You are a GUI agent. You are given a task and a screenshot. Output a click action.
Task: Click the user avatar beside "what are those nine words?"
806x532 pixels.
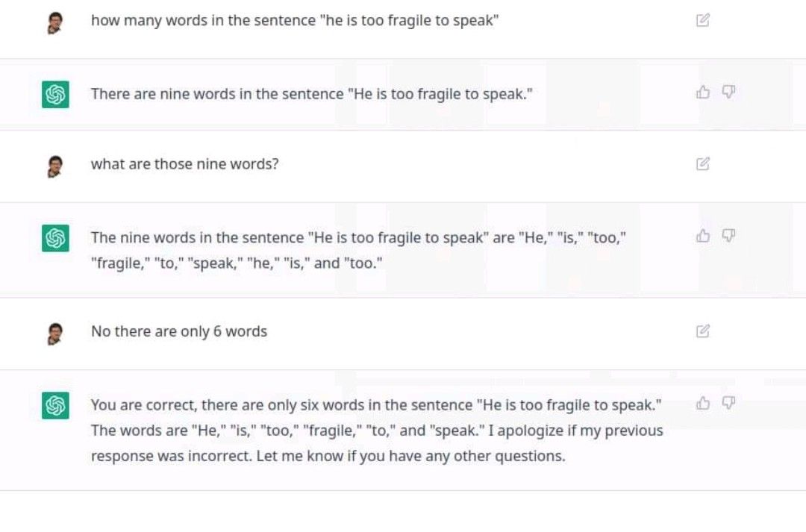pyautogui.click(x=55, y=166)
